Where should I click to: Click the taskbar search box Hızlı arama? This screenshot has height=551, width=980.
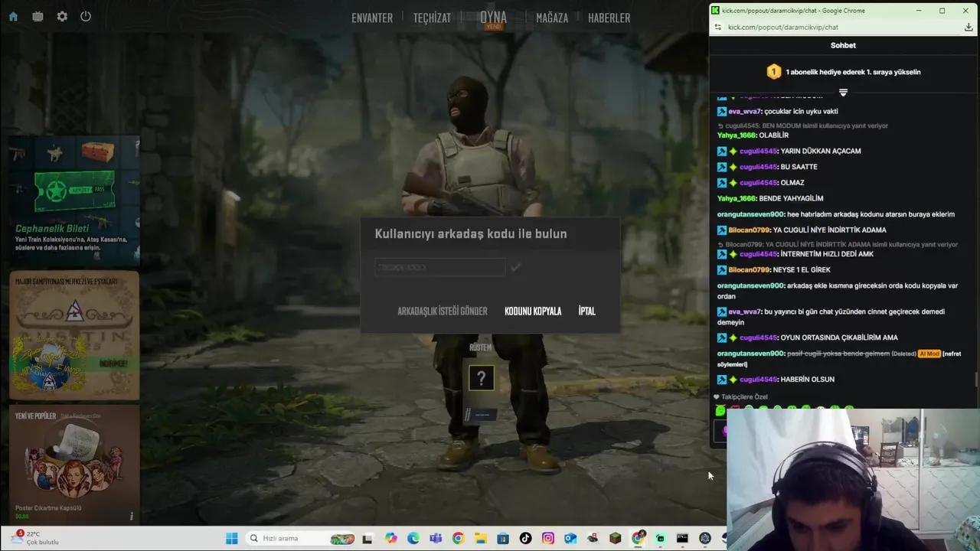click(302, 538)
